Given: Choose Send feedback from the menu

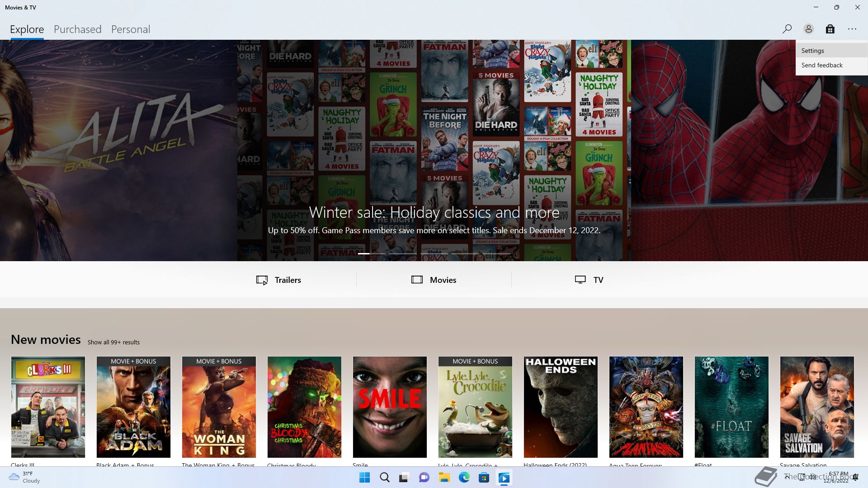Looking at the screenshot, I should (831, 65).
